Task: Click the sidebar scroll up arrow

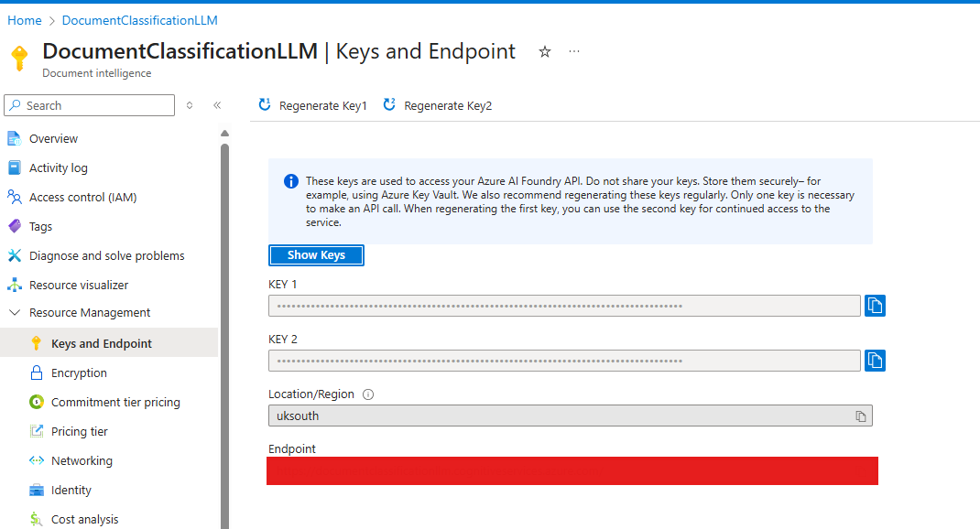Action: click(x=225, y=133)
